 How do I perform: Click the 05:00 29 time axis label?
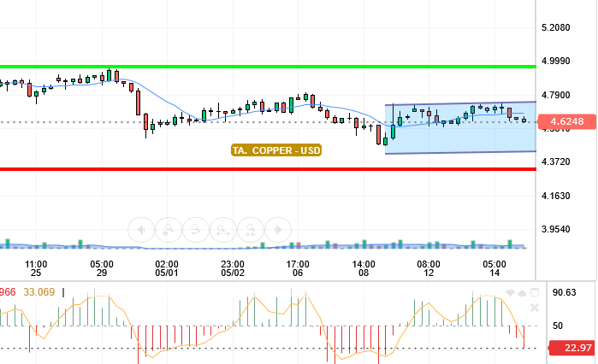click(x=102, y=268)
